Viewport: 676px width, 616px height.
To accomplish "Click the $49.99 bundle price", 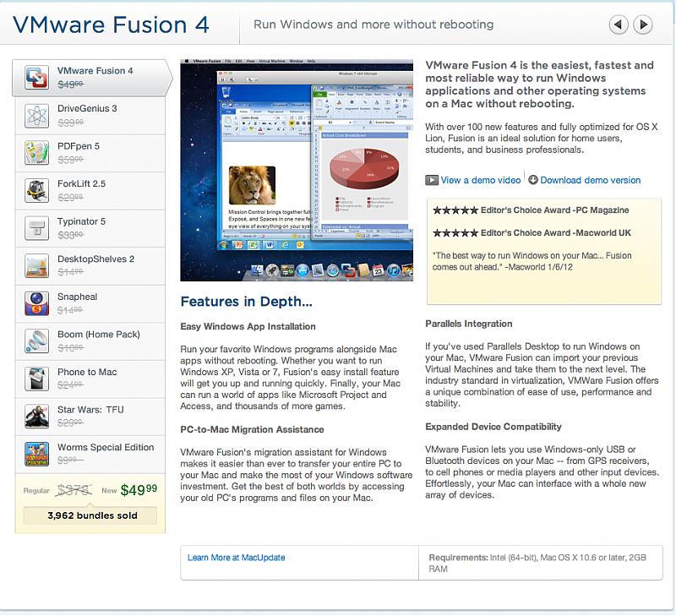I will [138, 489].
